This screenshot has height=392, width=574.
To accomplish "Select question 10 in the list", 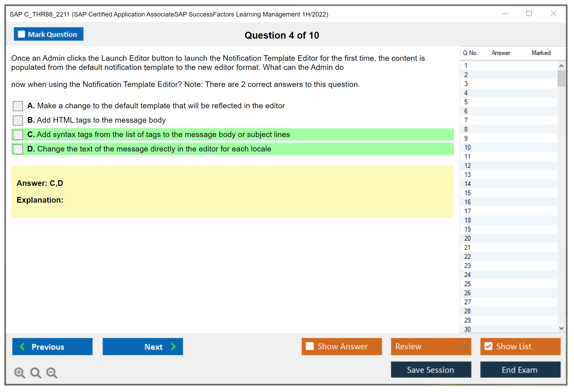I will point(467,147).
